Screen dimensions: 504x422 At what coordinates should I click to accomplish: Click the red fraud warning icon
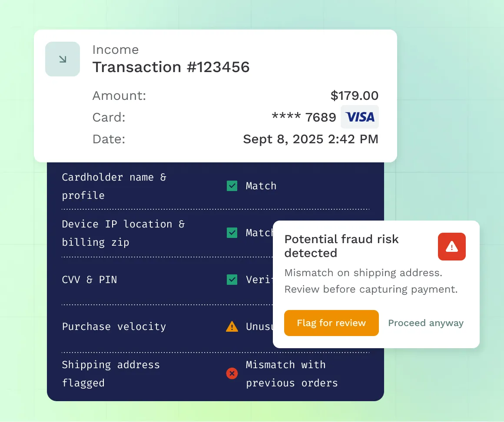[451, 247]
